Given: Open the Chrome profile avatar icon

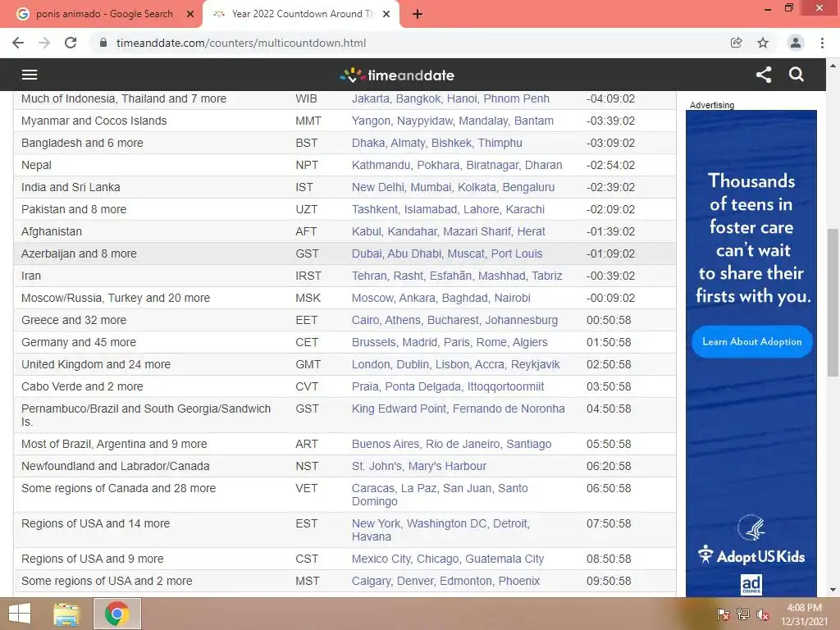Looking at the screenshot, I should 796,43.
